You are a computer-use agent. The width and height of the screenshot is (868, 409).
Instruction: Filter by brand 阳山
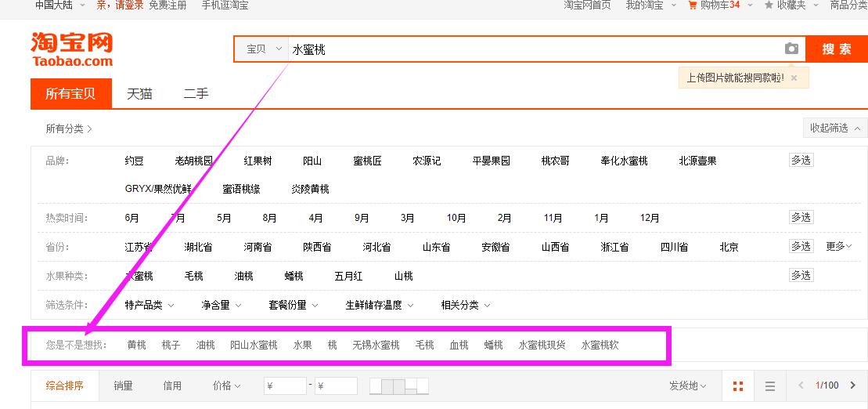(312, 161)
